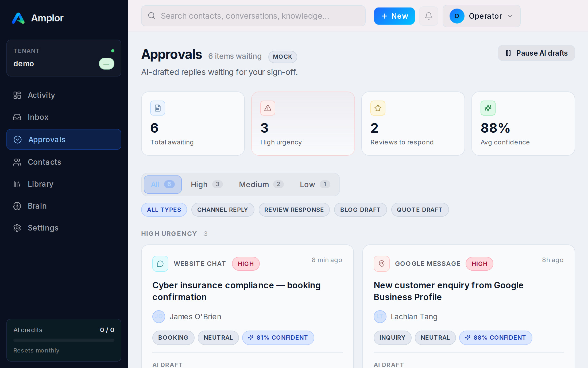Image resolution: width=588 pixels, height=368 pixels.
Task: Open the High urgency stat card
Action: 303,124
